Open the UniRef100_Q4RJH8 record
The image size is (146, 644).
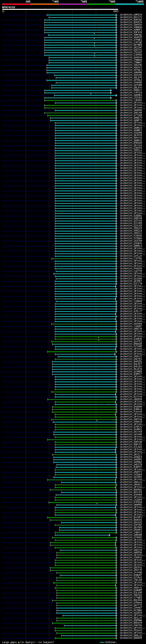[x=131, y=113]
